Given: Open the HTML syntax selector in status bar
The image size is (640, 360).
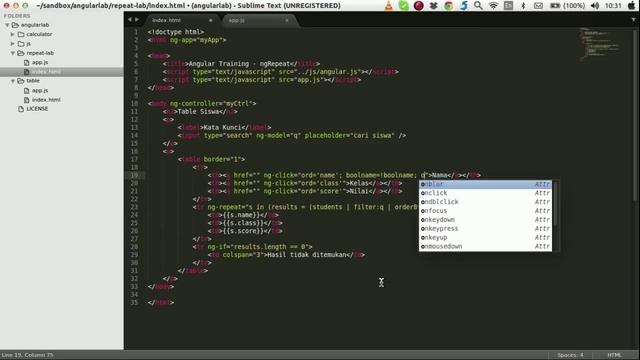Looking at the screenshot, I should (614, 355).
